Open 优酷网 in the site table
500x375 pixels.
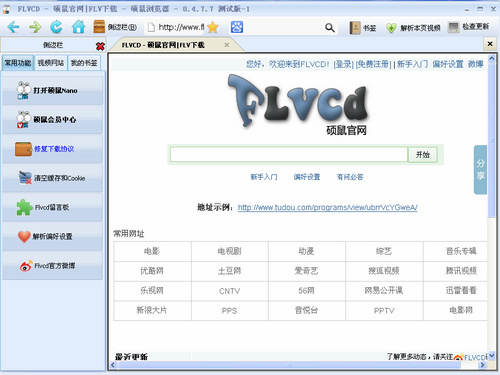(152, 271)
